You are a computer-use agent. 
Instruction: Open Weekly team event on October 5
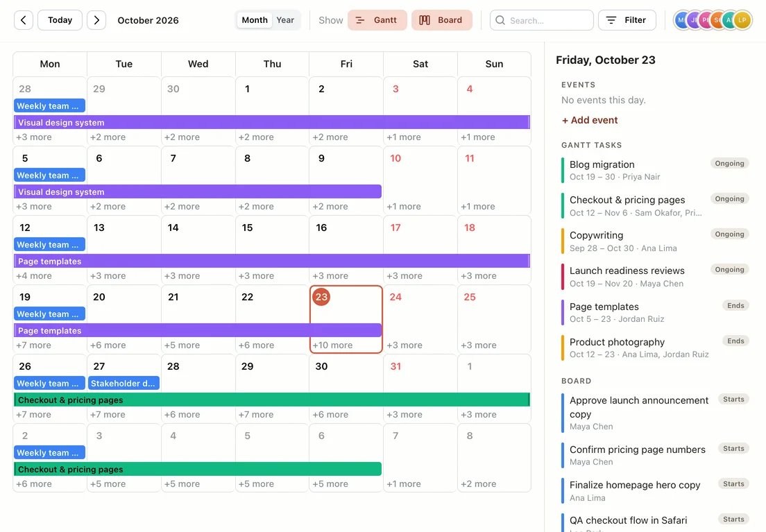(x=50, y=175)
